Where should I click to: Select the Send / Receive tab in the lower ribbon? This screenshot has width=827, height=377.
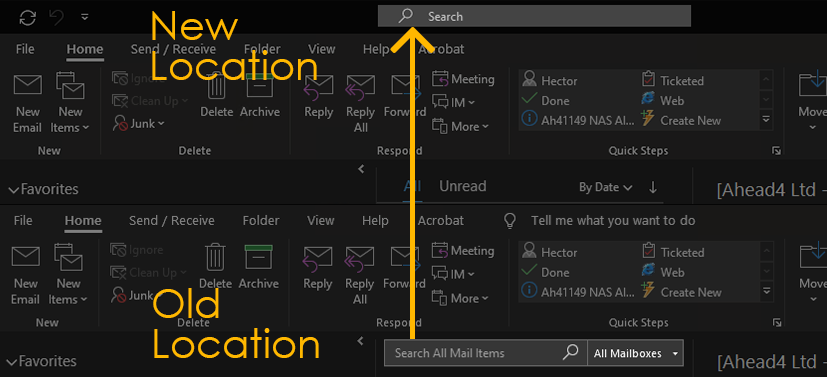171,220
